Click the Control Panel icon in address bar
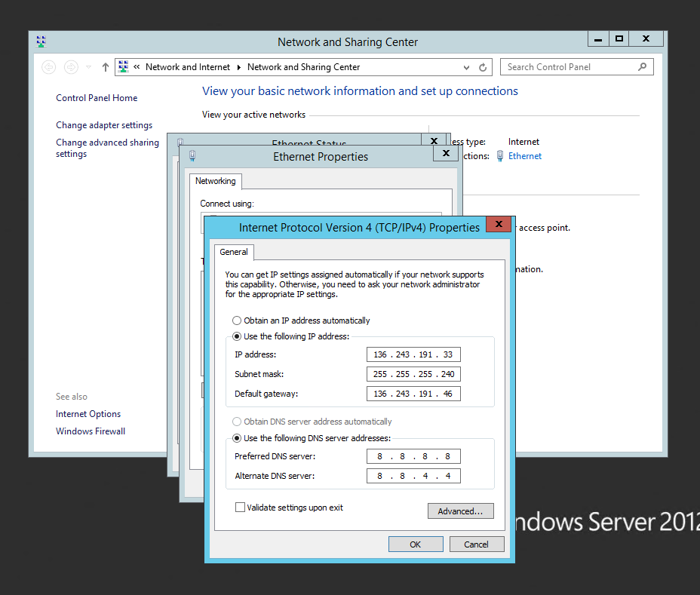This screenshot has width=700, height=595. pyautogui.click(x=124, y=66)
